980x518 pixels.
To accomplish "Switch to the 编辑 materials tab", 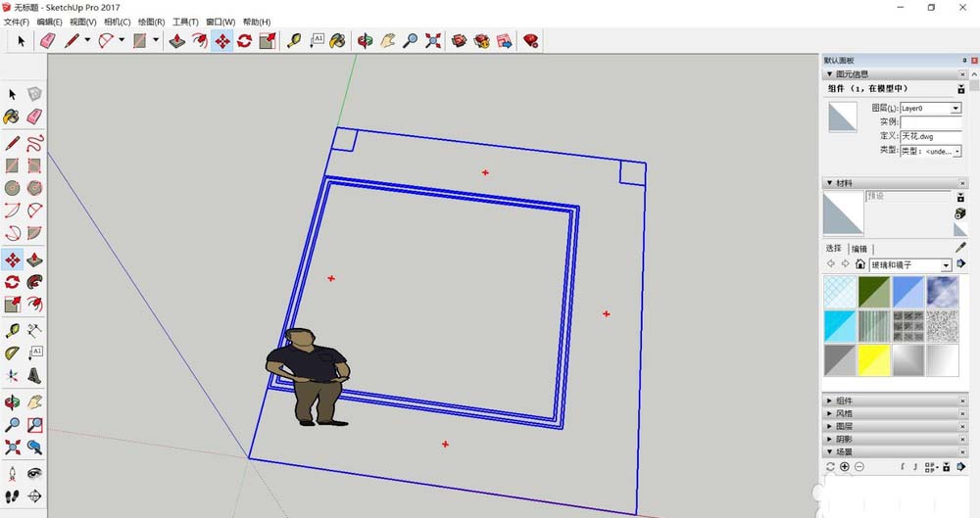I will click(x=858, y=249).
